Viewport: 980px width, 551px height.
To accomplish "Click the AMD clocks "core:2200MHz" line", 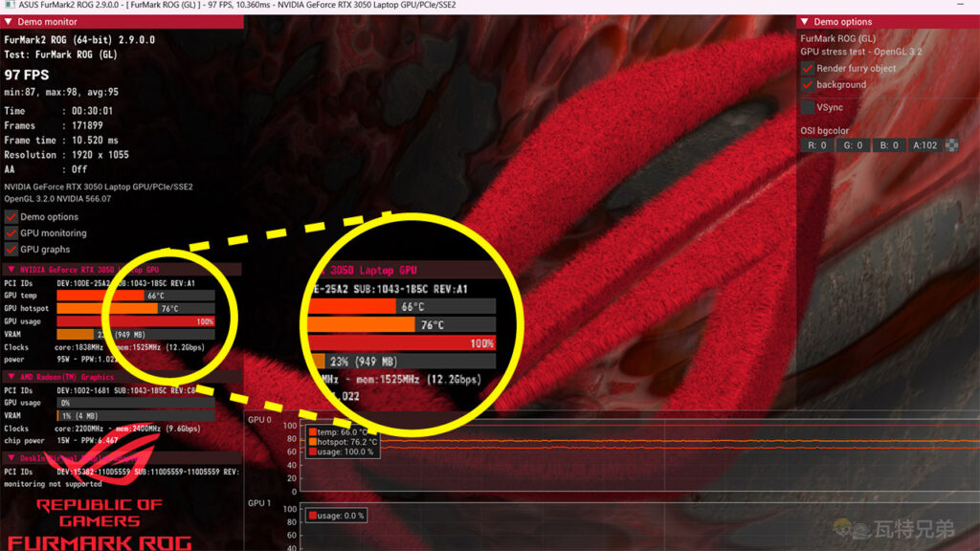I will (127, 429).
